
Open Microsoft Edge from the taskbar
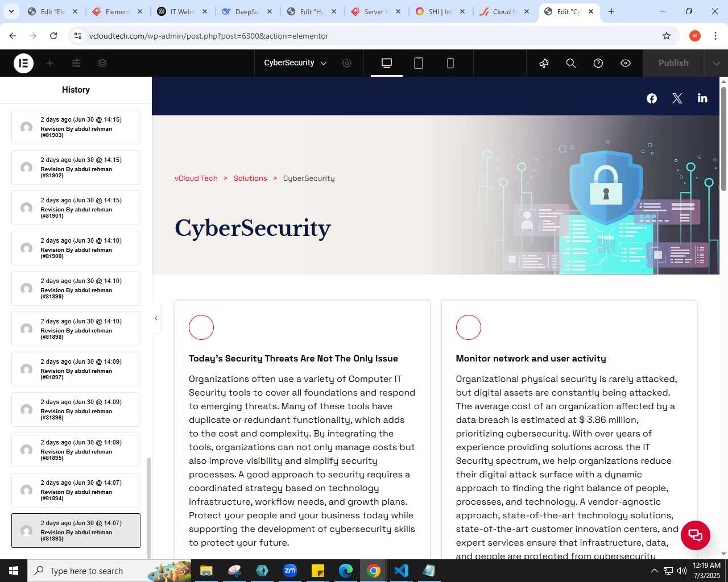tap(346, 571)
